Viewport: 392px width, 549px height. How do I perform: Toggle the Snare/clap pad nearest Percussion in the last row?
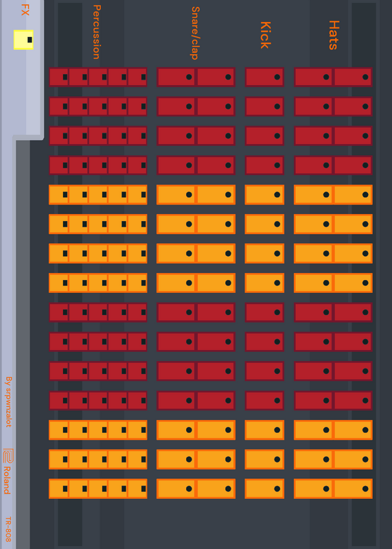pos(176,489)
